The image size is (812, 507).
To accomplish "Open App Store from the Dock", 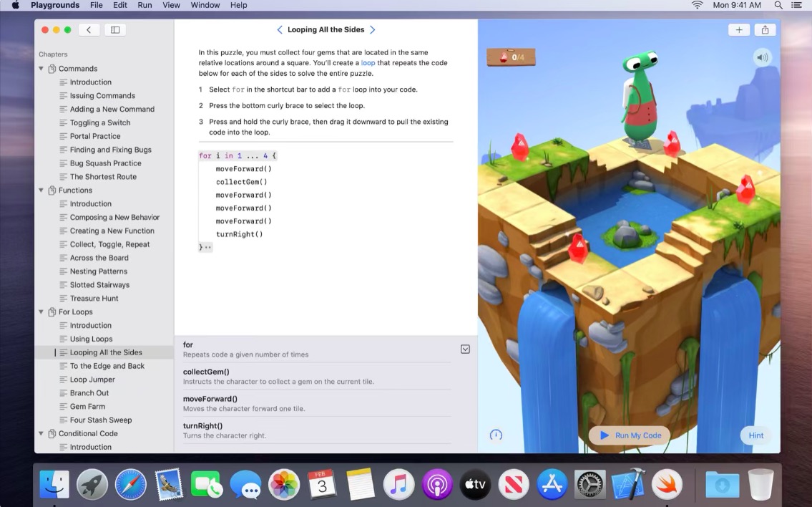I will click(552, 484).
